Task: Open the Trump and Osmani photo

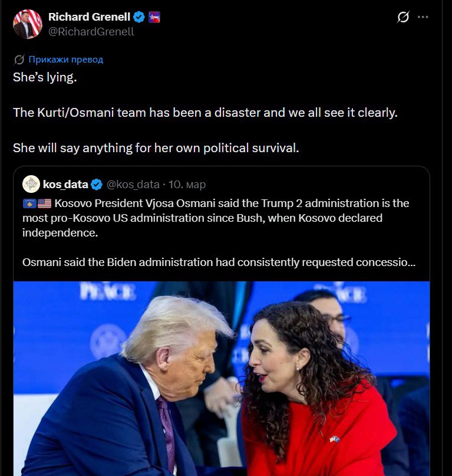Action: point(222,379)
